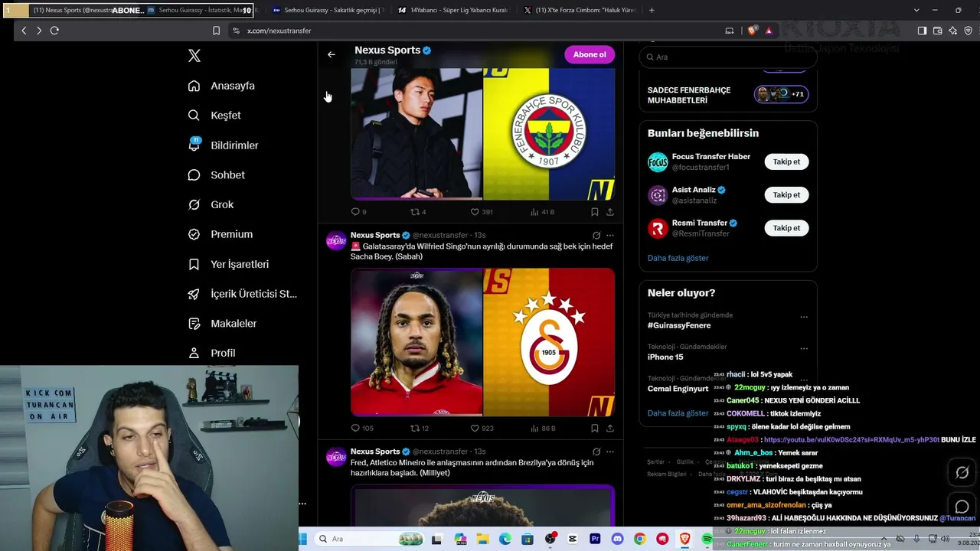Open more options for iPhone 15 trend
This screenshot has height=551, width=980.
(x=804, y=349)
